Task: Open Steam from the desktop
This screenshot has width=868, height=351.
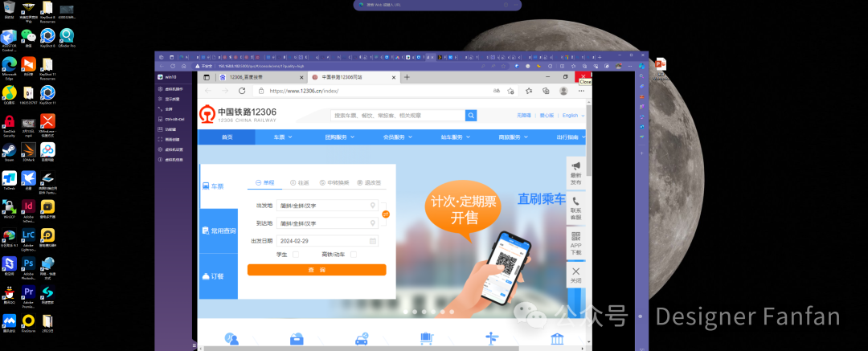Action: [10, 149]
